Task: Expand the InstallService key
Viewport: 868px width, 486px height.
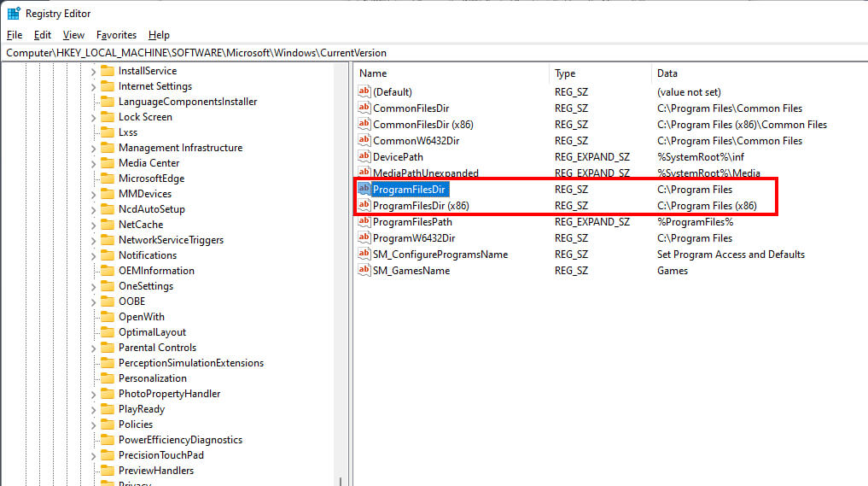Action: pyautogui.click(x=93, y=72)
